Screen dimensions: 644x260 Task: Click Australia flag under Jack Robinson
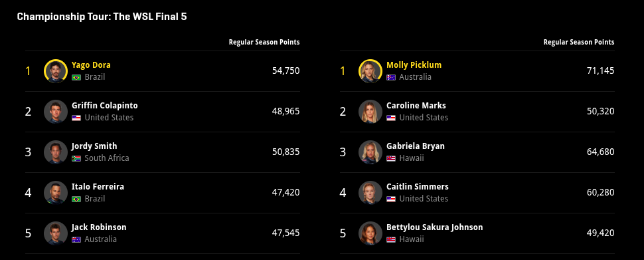pyautogui.click(x=76, y=239)
